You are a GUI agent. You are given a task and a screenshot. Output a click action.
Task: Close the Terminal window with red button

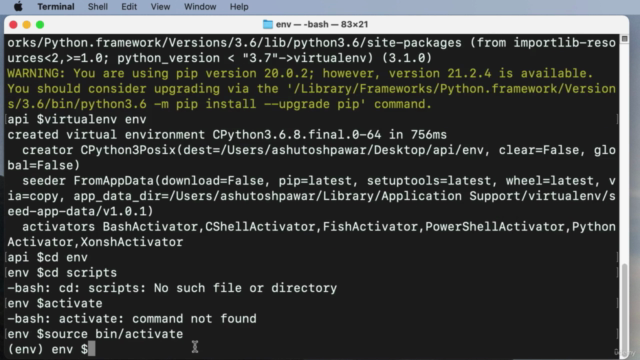(x=13, y=25)
